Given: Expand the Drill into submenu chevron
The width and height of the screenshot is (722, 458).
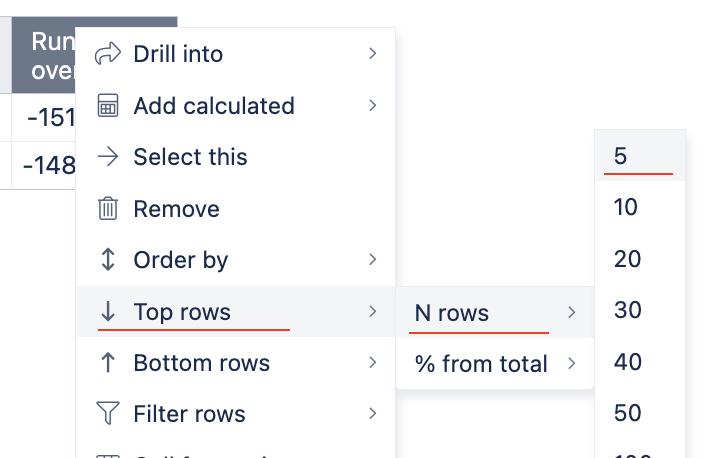Looking at the screenshot, I should pos(373,54).
